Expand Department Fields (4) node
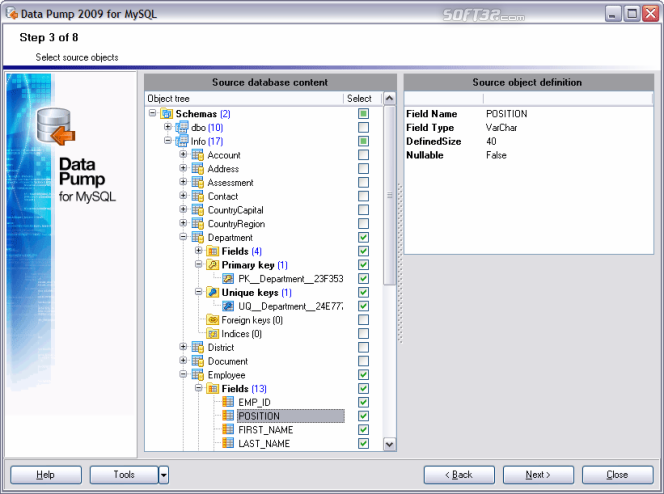The width and height of the screenshot is (664, 494). pos(198,251)
